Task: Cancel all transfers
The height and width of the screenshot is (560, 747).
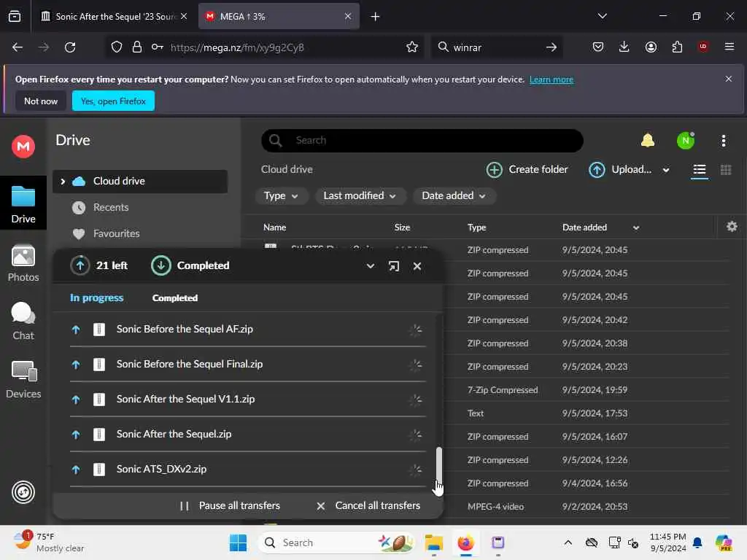Action: [368, 506]
